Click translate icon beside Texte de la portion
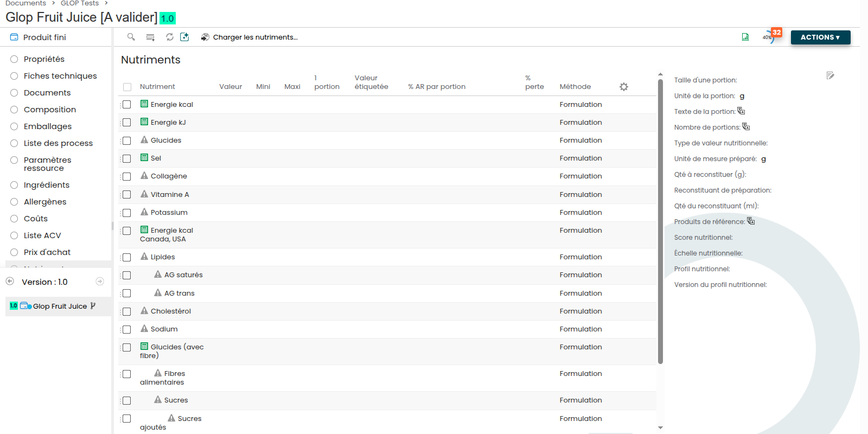Image resolution: width=868 pixels, height=434 pixels. (741, 111)
